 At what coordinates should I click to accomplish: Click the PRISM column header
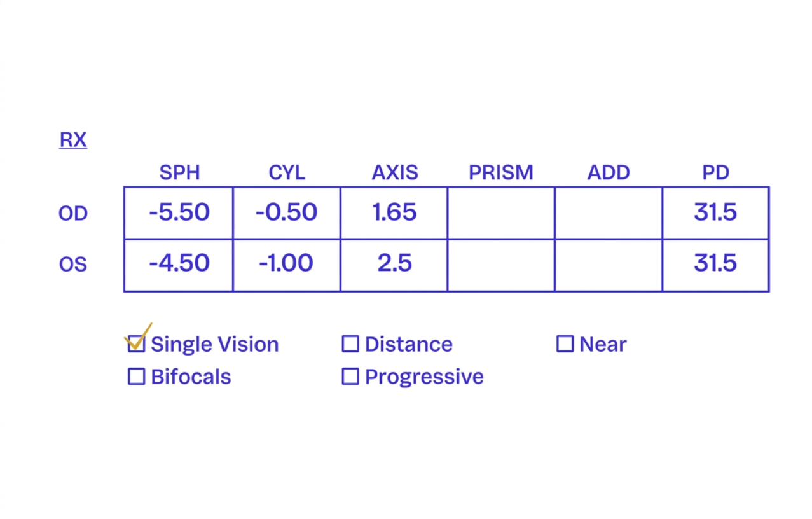501,172
